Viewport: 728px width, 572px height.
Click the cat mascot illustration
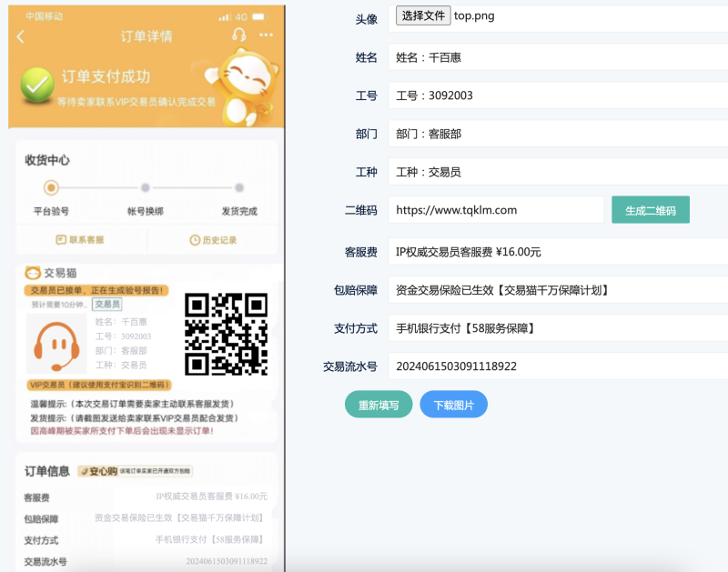[244, 87]
